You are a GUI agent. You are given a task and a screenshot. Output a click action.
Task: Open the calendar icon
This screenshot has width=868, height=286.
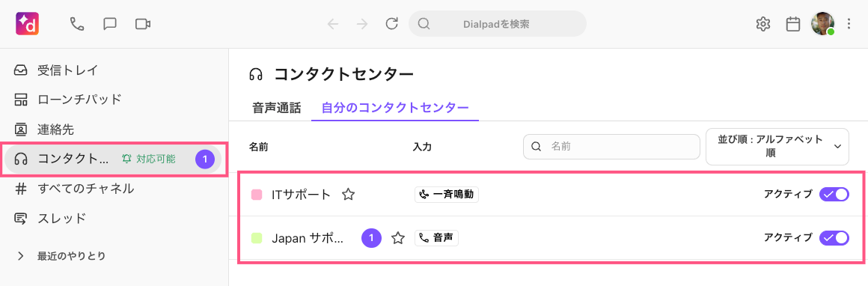click(793, 24)
